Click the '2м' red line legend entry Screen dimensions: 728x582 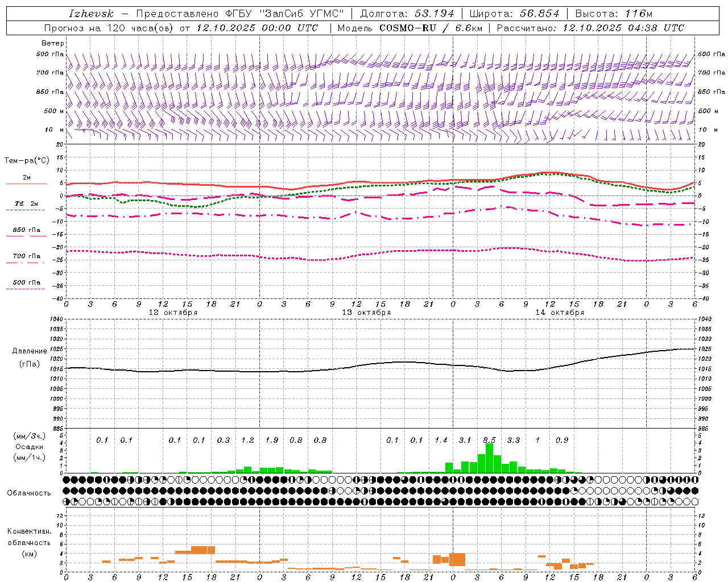(x=27, y=178)
